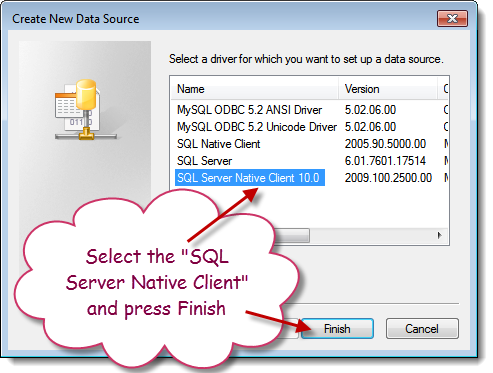
Task: Click the data source wizard database icon
Action: click(x=86, y=110)
